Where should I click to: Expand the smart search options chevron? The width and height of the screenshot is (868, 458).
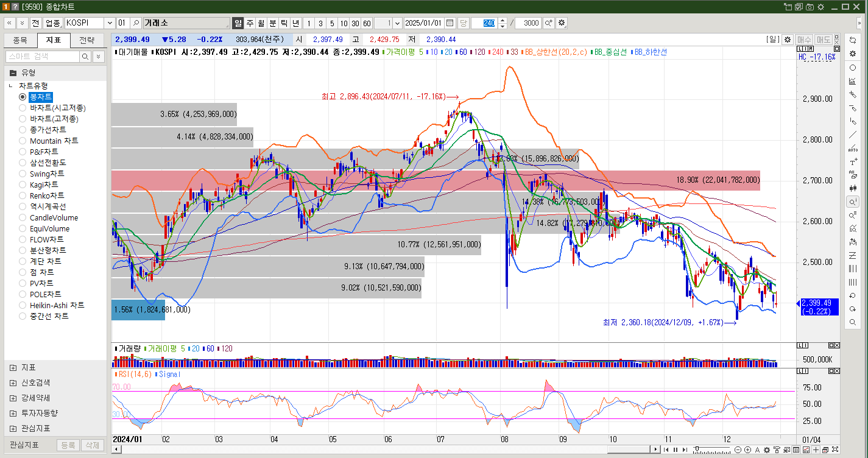point(98,57)
